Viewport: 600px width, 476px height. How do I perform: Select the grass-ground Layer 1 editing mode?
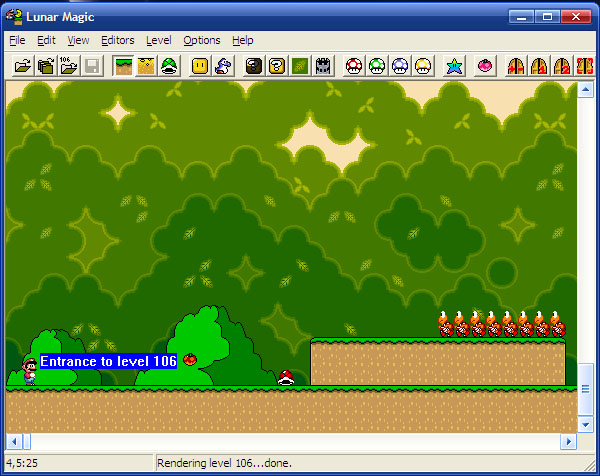[123, 66]
